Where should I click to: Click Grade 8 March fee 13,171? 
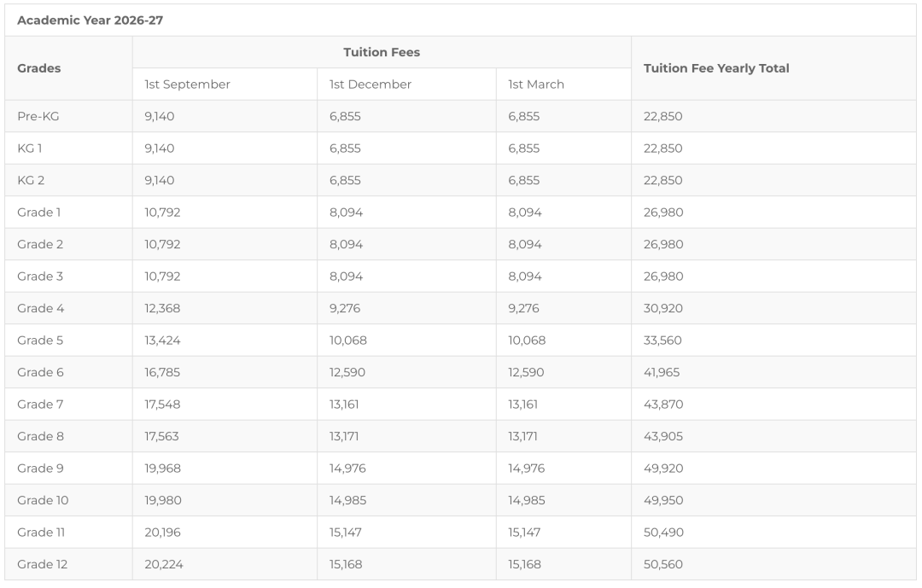pos(522,436)
